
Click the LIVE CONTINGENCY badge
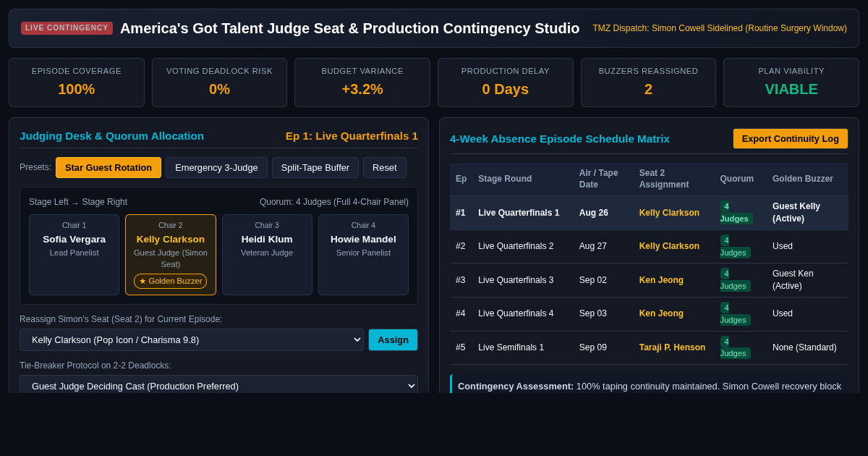pyautogui.click(x=67, y=28)
